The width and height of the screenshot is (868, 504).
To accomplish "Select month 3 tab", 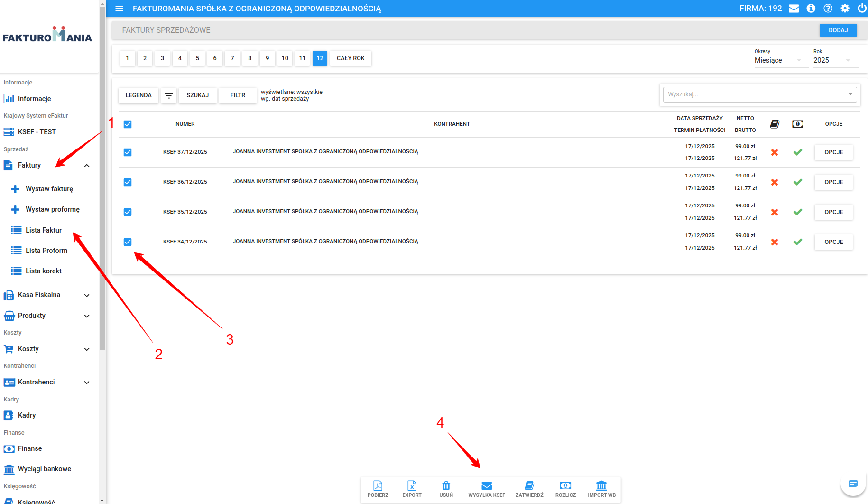I will pos(162,58).
